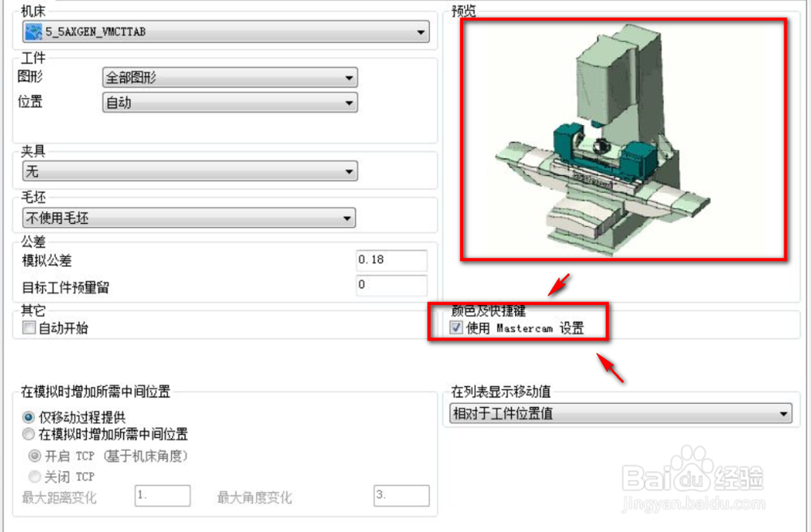811x532 pixels.
Task: Open 相对于工件位置值 dropdown
Action: tap(620, 414)
